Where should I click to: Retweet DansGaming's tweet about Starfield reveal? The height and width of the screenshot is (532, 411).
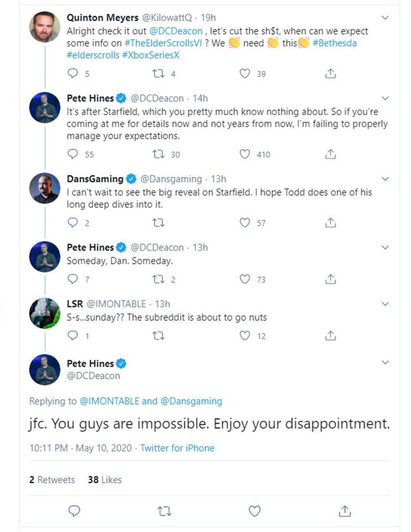click(x=158, y=223)
